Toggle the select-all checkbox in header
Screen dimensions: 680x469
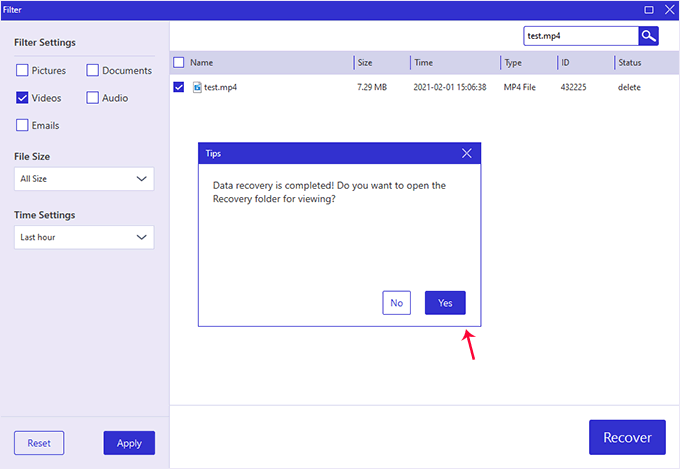pos(179,62)
